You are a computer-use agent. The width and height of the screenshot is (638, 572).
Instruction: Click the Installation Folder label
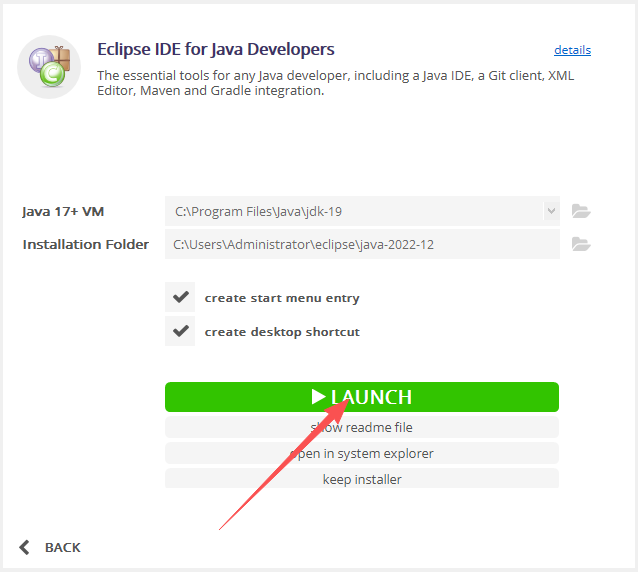(85, 245)
